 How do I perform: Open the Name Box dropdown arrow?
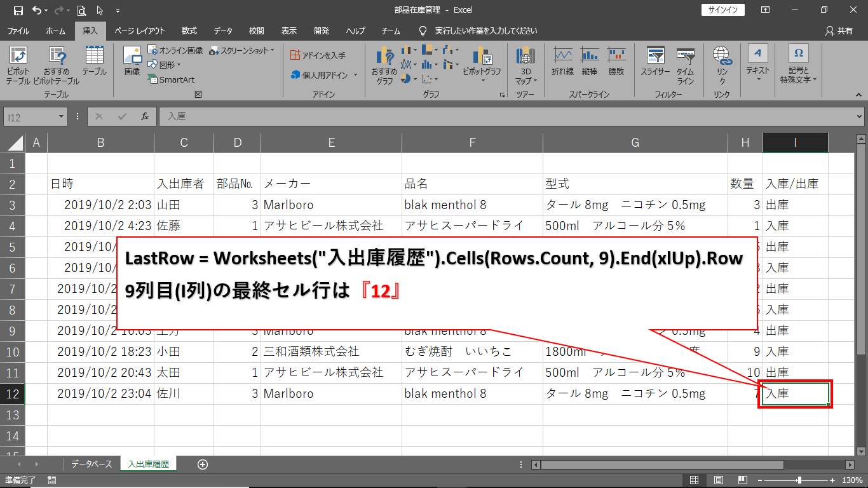tap(62, 117)
